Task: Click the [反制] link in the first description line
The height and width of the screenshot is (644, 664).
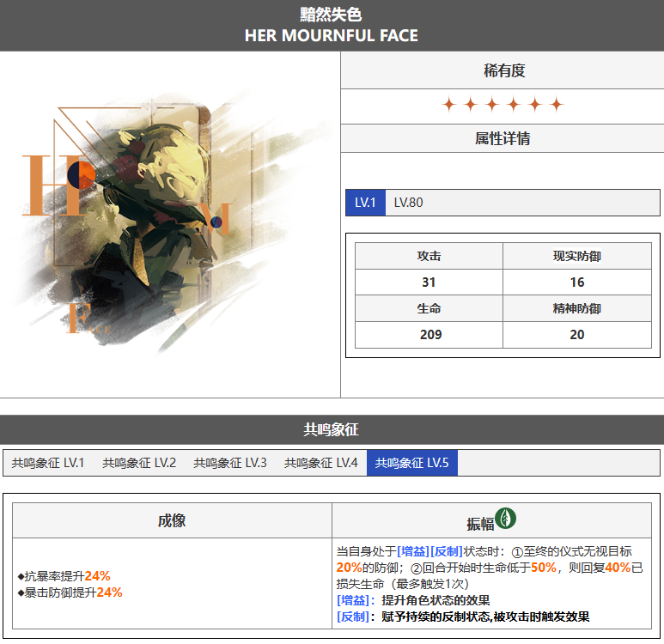Action: pyautogui.click(x=447, y=551)
